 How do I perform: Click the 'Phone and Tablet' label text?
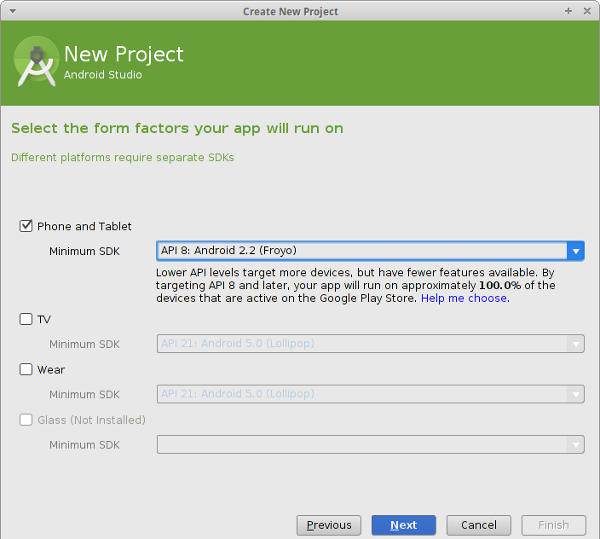[84, 226]
